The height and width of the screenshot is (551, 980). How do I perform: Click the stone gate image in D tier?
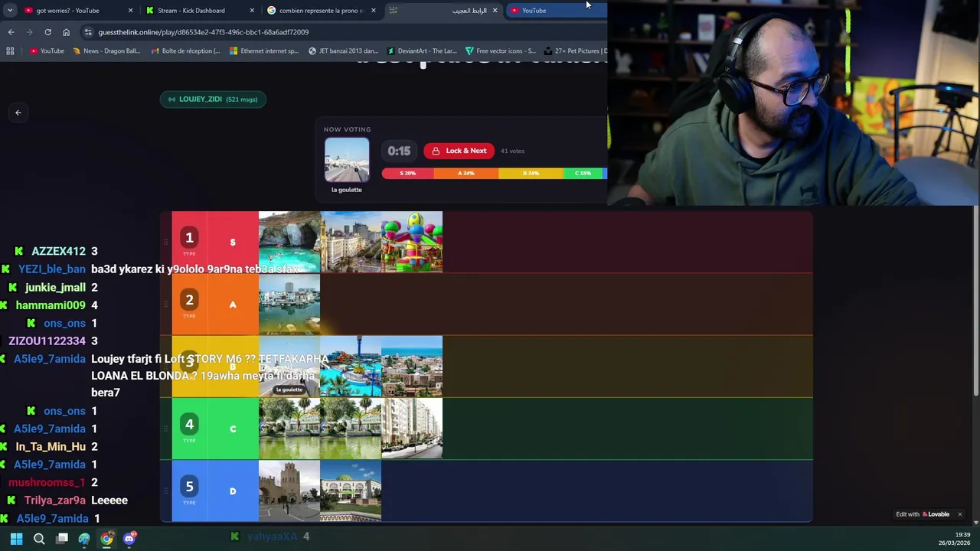289,491
